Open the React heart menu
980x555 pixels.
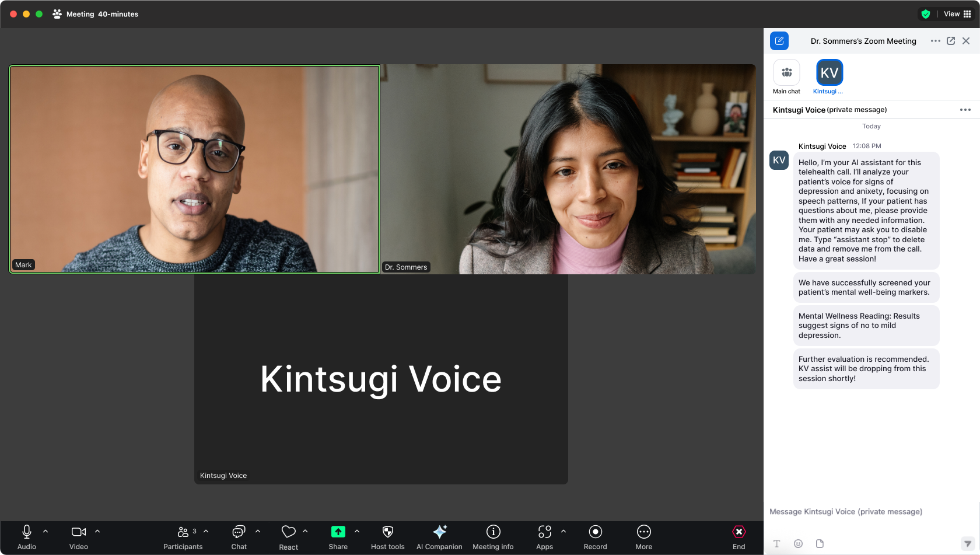coord(289,537)
